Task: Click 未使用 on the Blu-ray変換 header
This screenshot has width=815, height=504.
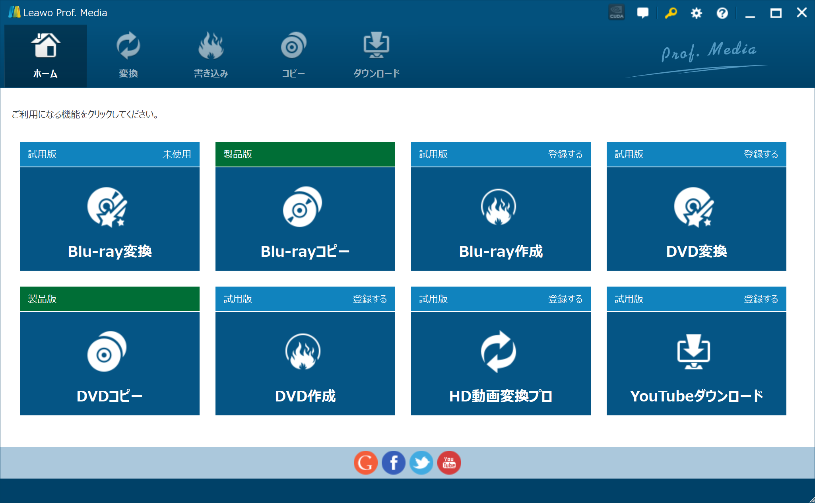Action: click(x=177, y=154)
